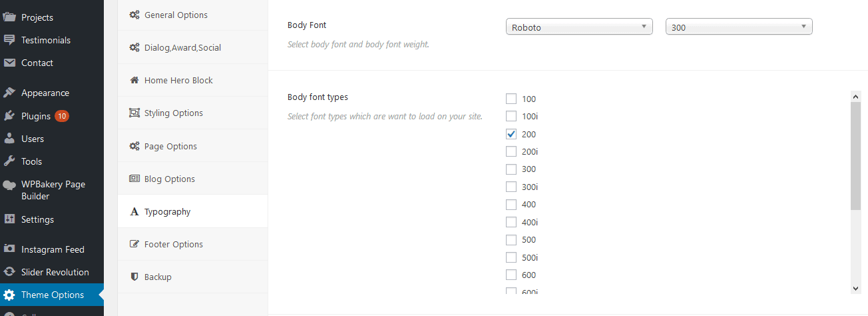The height and width of the screenshot is (316, 868).
Task: Open the 300 font weight dropdown
Action: (x=739, y=27)
